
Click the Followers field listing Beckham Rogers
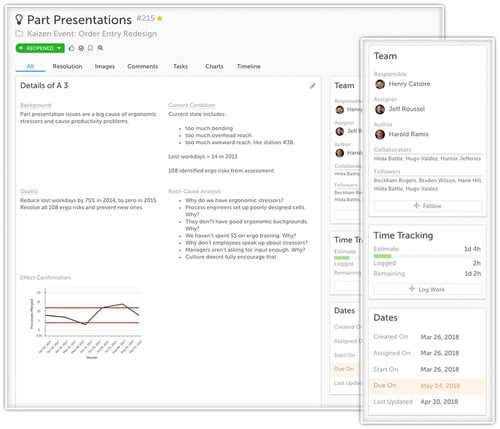click(428, 184)
